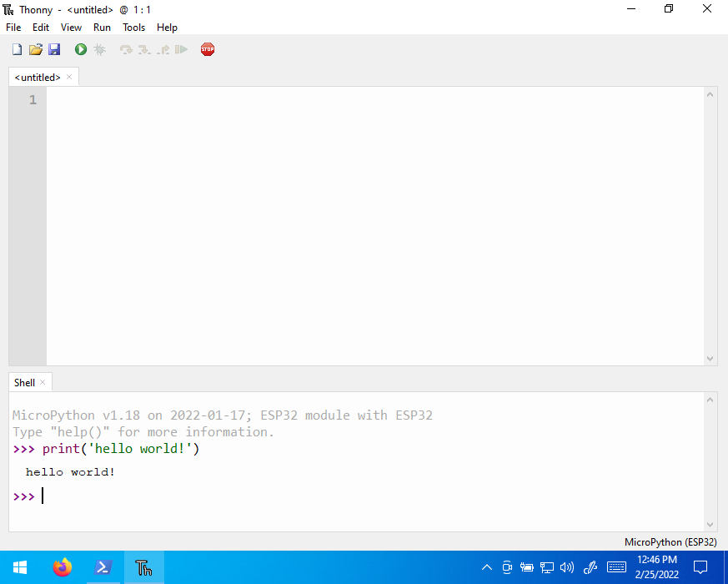Click the Step into debug icon
The height and width of the screenshot is (584, 728).
(x=144, y=49)
